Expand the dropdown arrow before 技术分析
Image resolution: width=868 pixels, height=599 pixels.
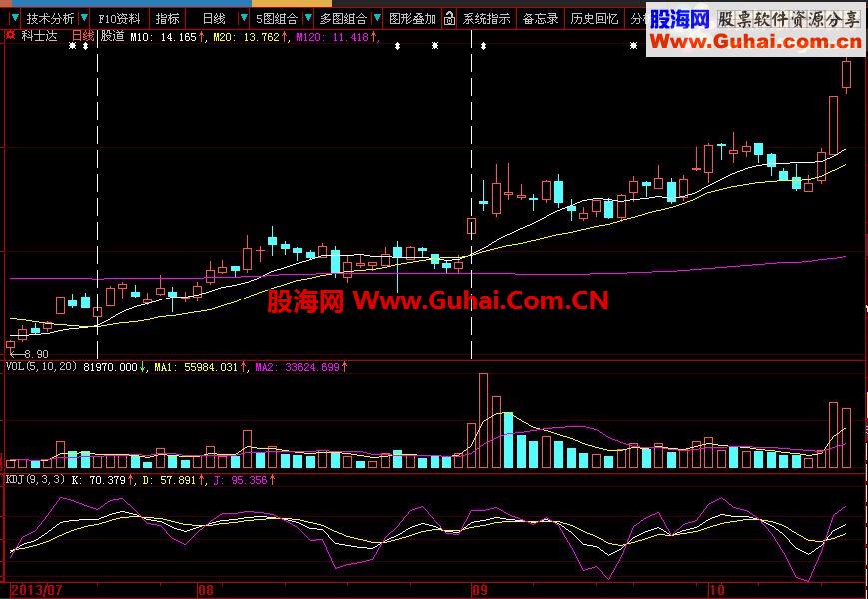(15, 18)
